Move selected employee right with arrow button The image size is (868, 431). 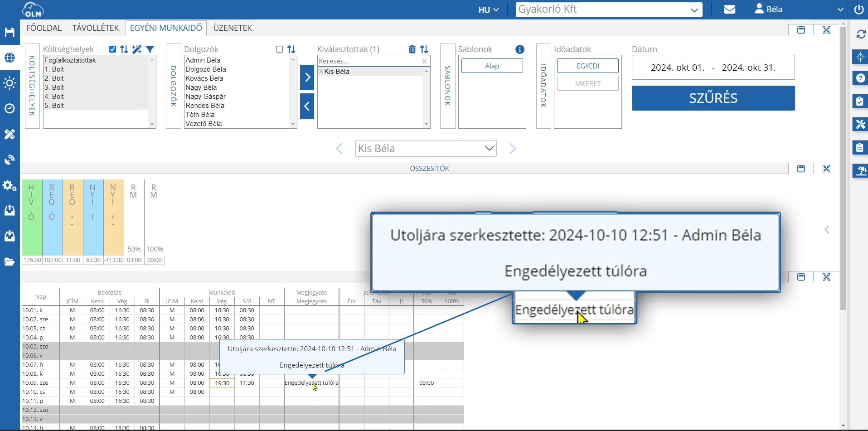307,77
